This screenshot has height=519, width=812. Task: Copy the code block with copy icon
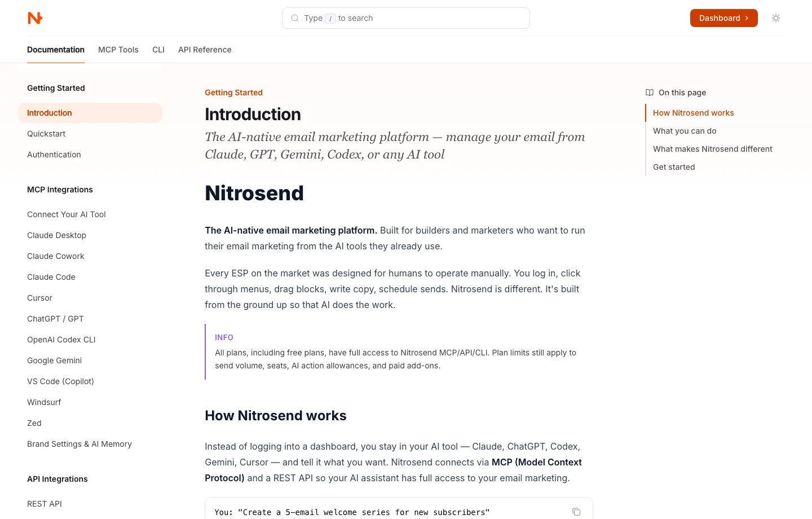click(576, 512)
